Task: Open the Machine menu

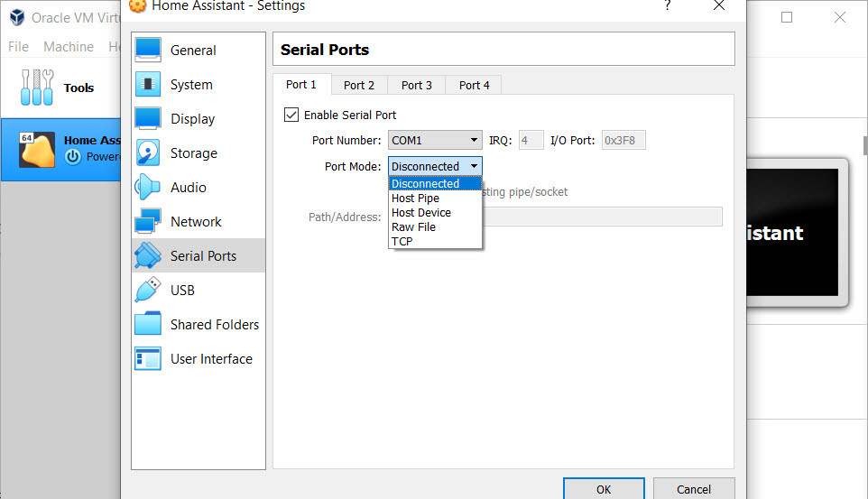Action: point(69,47)
